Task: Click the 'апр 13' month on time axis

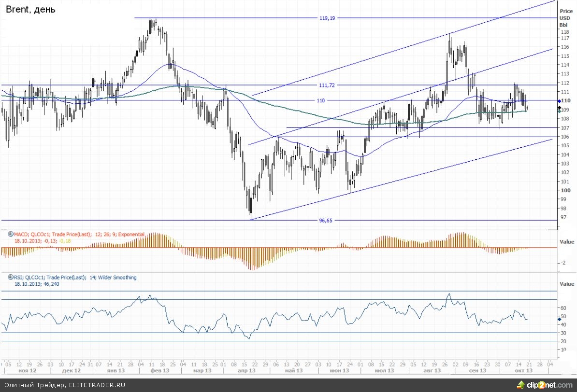Action: pyautogui.click(x=246, y=371)
